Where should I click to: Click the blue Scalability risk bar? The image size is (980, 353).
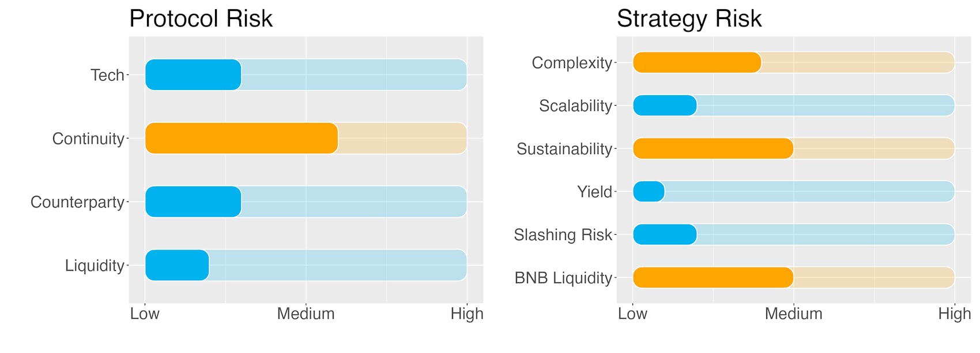(665, 106)
